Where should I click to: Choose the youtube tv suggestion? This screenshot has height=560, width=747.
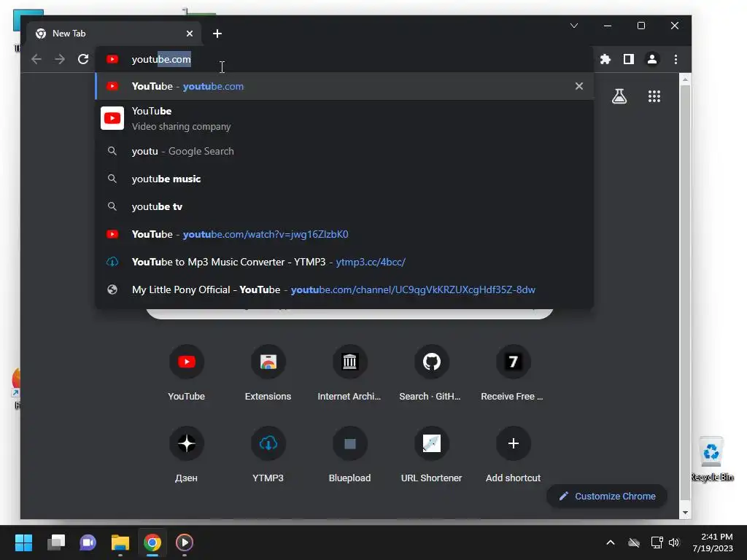(x=344, y=206)
